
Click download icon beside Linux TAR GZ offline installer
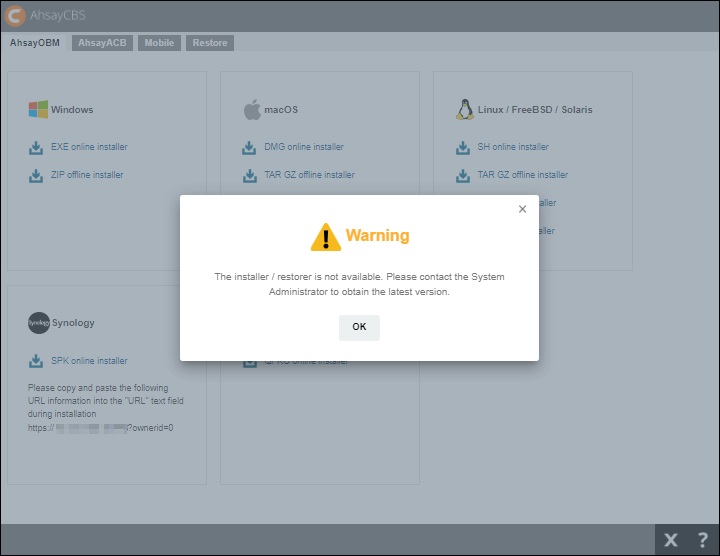pyautogui.click(x=463, y=176)
